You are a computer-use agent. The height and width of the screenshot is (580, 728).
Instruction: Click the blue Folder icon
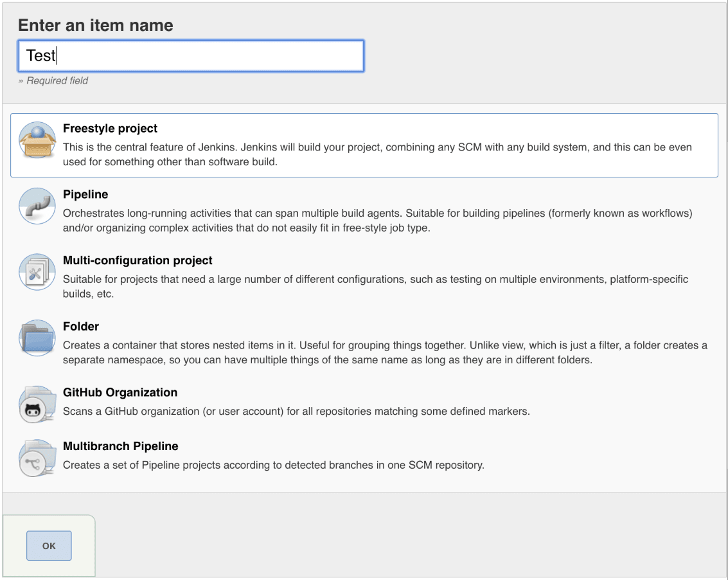pos(37,338)
